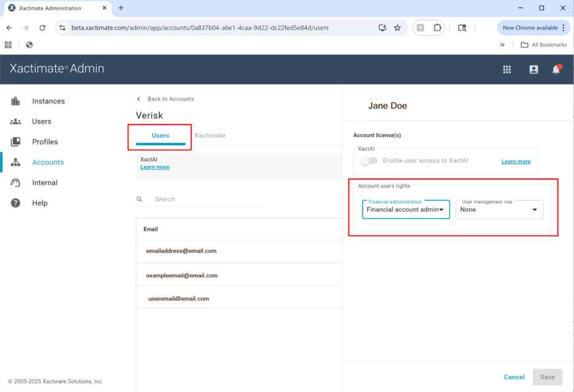Screen dimensions: 574x392
Task: Focus the Search users field
Action: pos(201,199)
